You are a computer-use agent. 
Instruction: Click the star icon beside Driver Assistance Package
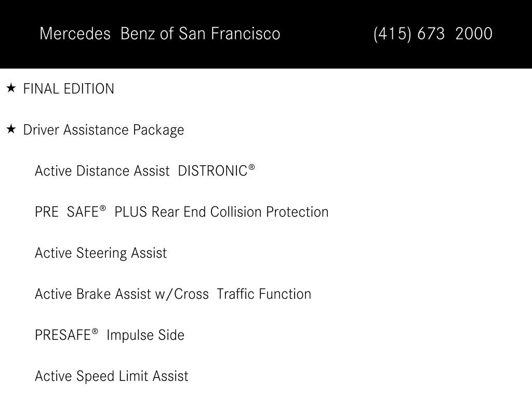tap(11, 129)
